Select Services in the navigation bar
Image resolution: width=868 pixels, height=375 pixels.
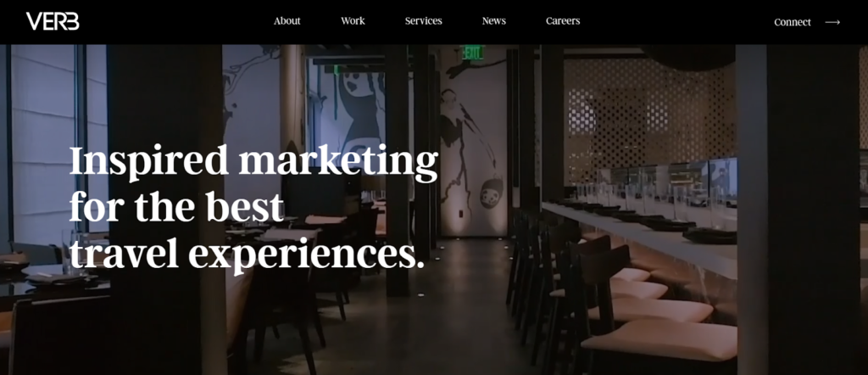click(x=424, y=21)
